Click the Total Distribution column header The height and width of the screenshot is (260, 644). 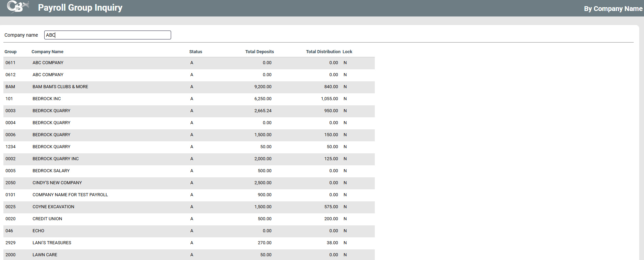point(323,52)
